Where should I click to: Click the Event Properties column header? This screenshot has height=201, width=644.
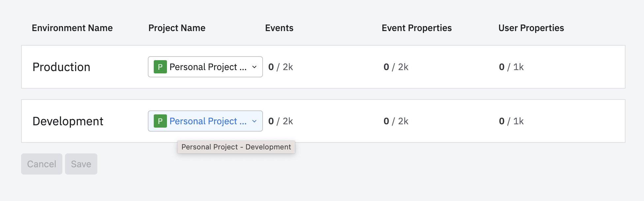point(417,28)
